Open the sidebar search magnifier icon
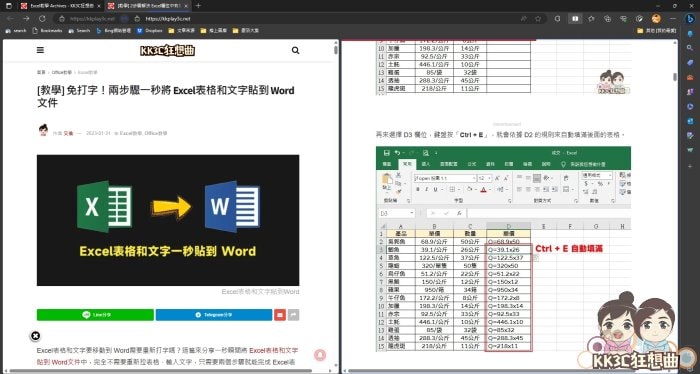Viewport: 700px width, 374px height. point(690,48)
